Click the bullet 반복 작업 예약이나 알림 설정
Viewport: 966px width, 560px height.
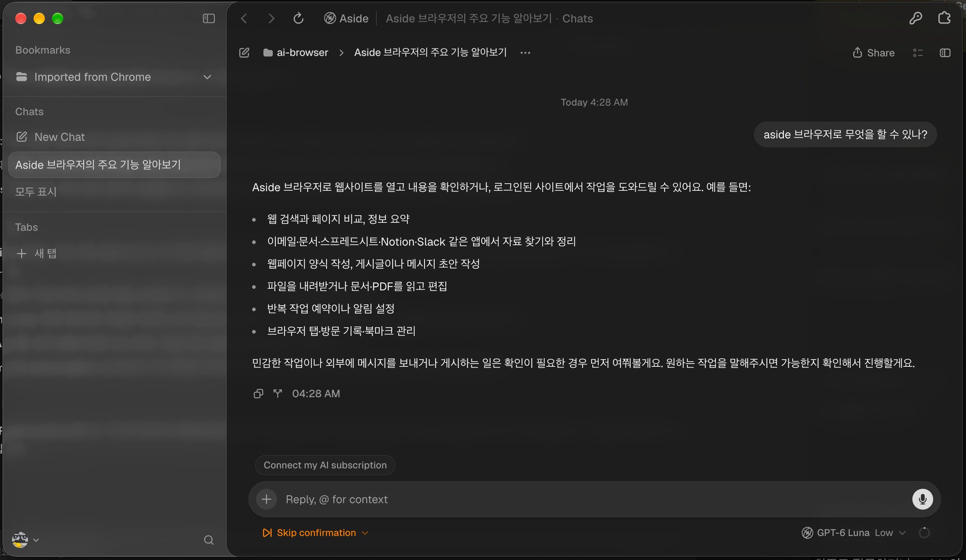(x=331, y=309)
